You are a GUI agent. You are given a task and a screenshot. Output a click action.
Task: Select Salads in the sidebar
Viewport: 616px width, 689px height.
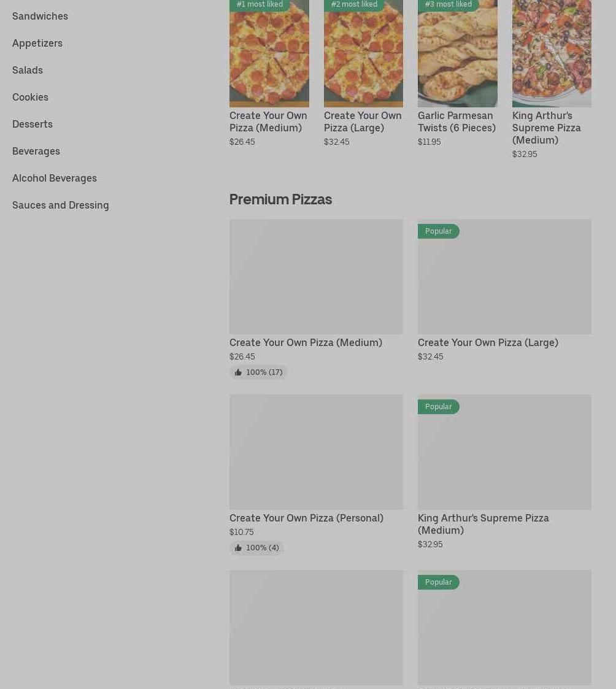click(x=28, y=70)
